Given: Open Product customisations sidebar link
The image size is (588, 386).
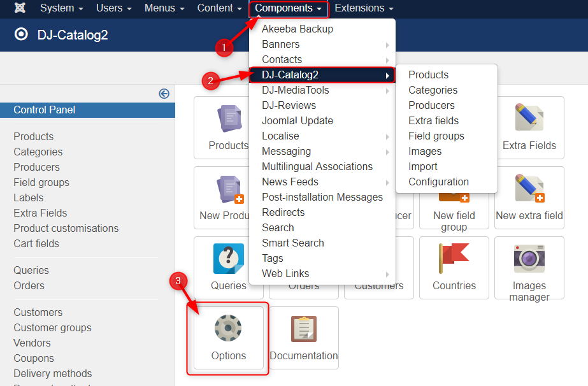Looking at the screenshot, I should click(x=66, y=229).
